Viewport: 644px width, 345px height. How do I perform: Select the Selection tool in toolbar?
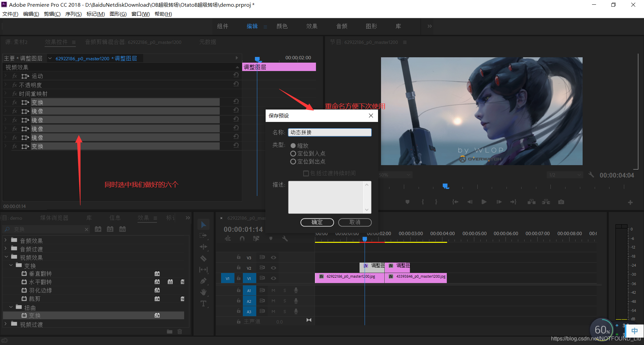[x=203, y=224]
